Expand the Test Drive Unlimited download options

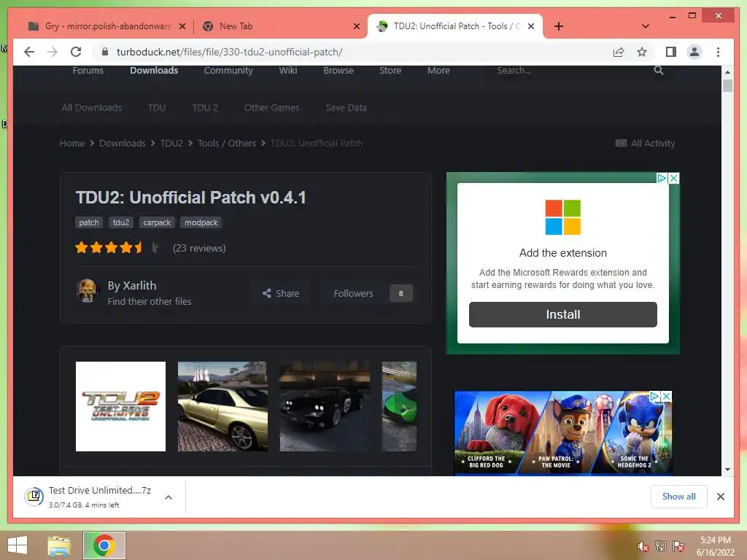point(169,497)
